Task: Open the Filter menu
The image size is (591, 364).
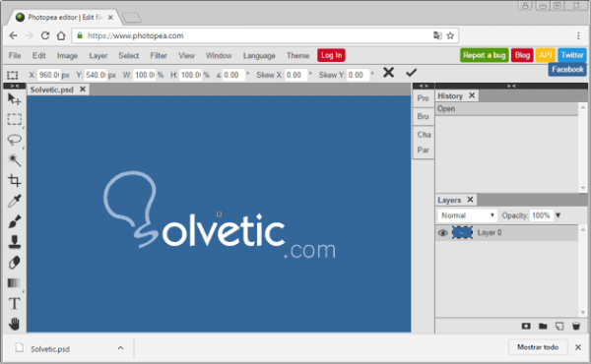Action: point(159,56)
